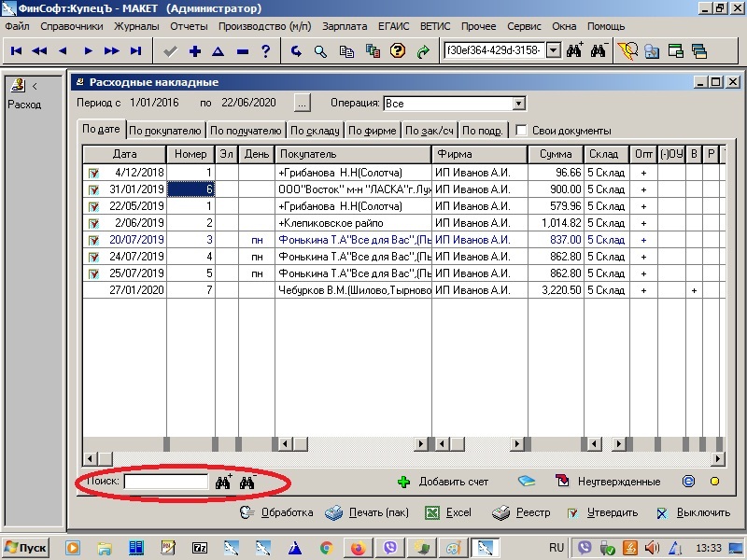Toggle approval mark on row 2/06/2019

tap(93, 223)
